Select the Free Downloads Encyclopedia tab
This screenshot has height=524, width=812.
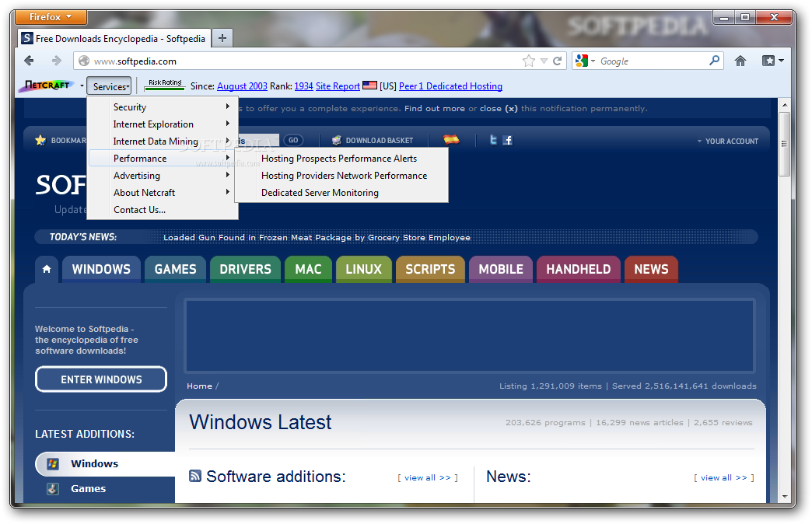tap(114, 38)
